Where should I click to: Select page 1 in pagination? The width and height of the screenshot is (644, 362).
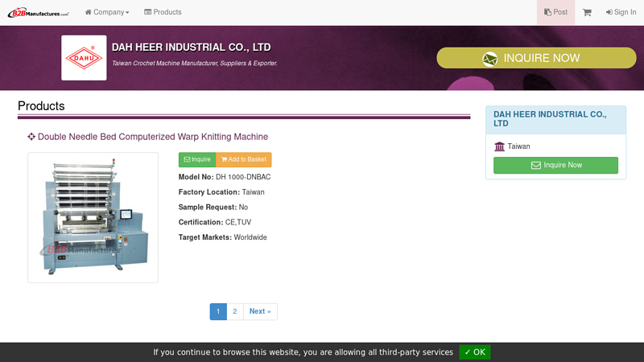click(218, 311)
